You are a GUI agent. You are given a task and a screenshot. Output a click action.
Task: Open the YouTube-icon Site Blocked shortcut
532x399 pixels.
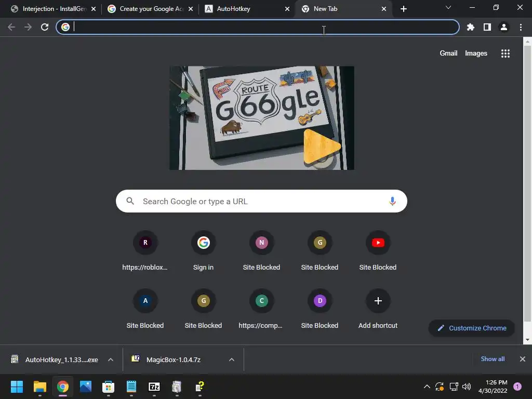tap(378, 251)
